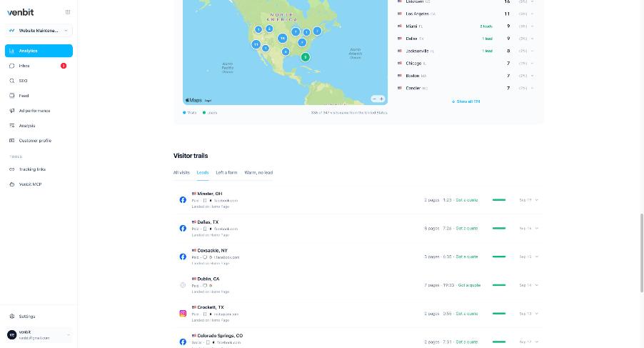
Task: Open the Analytics section in sidebar
Action: 39,51
